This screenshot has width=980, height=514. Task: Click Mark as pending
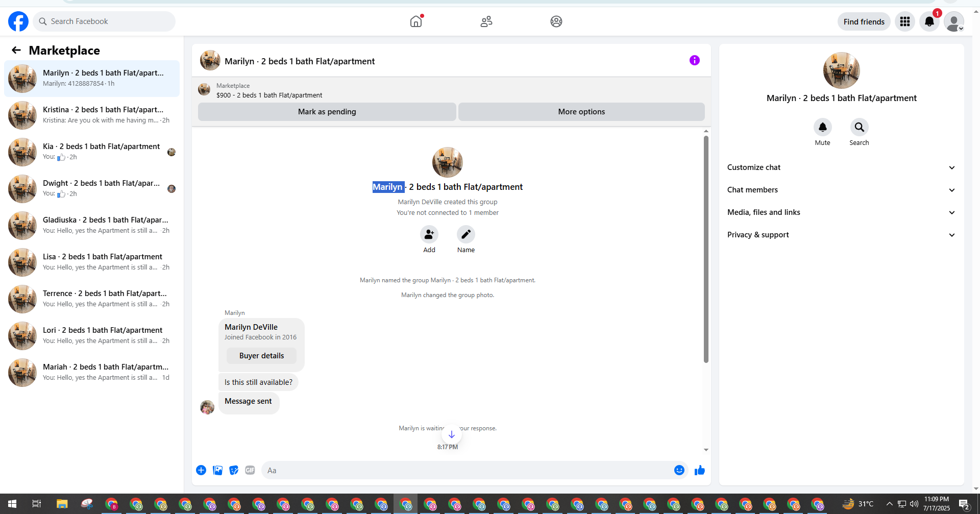click(327, 112)
